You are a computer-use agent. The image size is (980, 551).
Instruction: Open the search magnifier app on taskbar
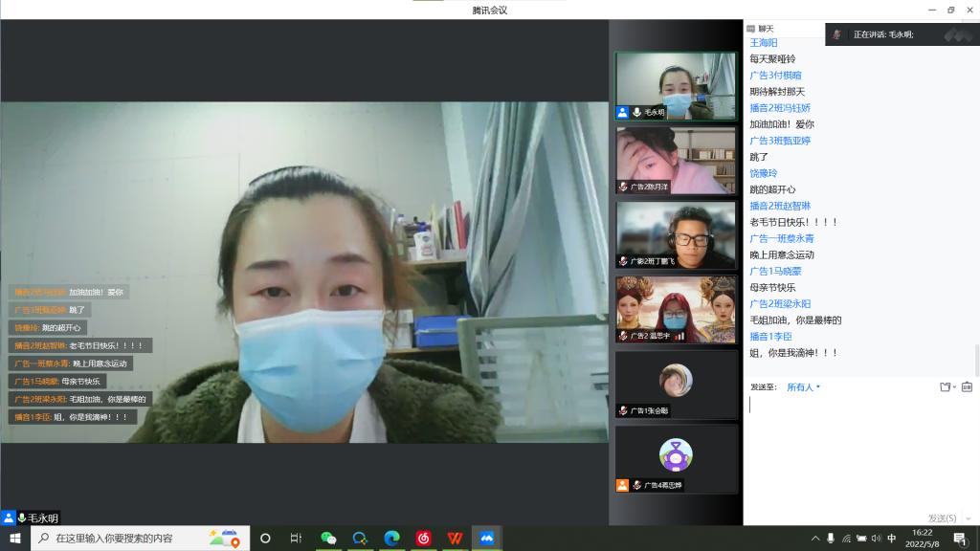(360, 538)
